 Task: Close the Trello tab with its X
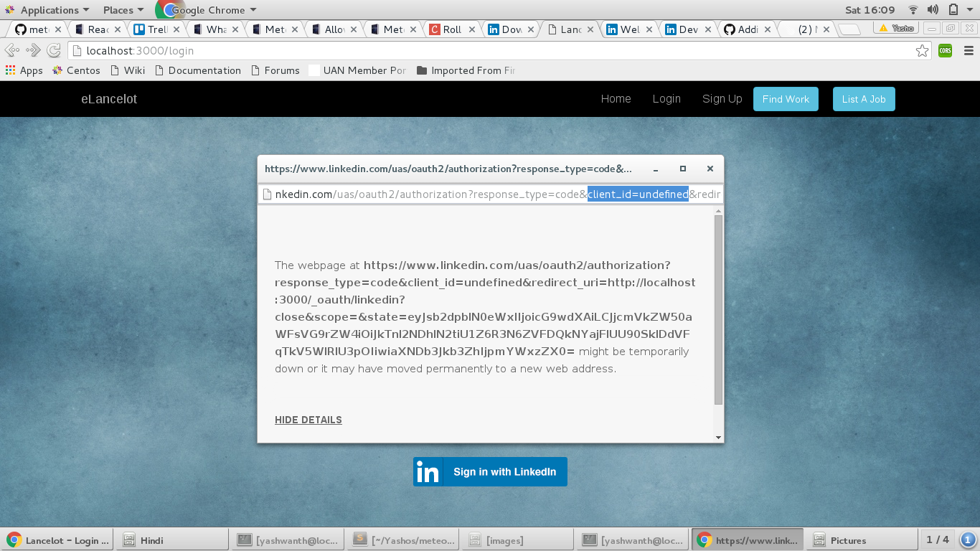click(176, 29)
